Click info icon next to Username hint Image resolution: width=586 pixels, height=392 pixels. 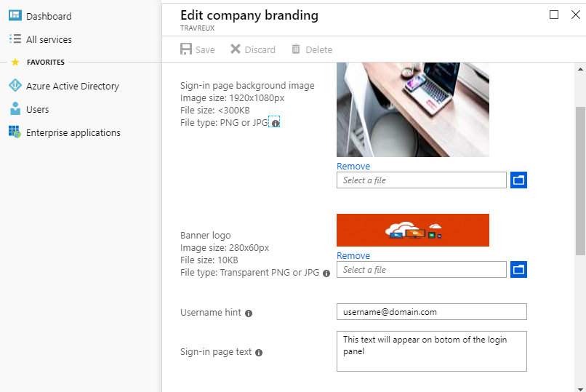(249, 313)
